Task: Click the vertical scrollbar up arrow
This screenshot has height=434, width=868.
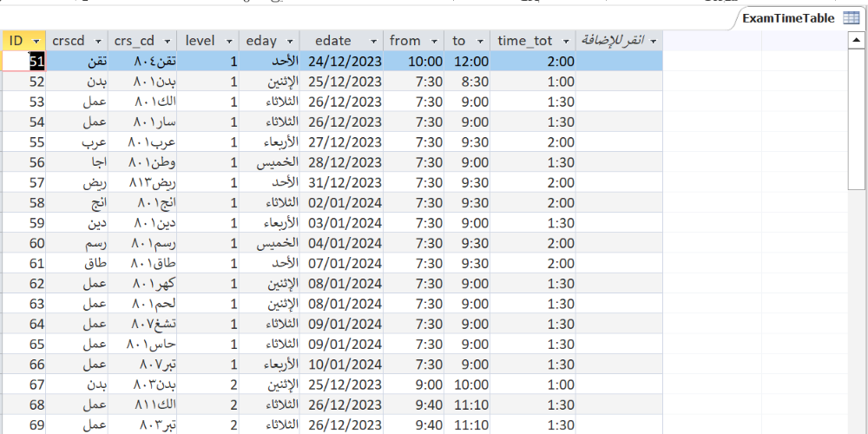Action: pos(857,40)
